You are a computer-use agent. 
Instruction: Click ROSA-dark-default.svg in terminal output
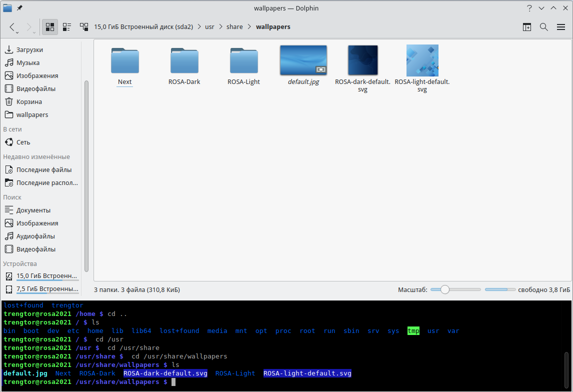165,373
